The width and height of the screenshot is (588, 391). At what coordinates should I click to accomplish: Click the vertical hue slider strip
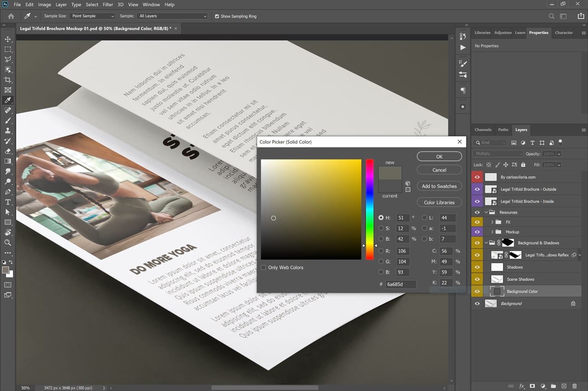pos(370,209)
